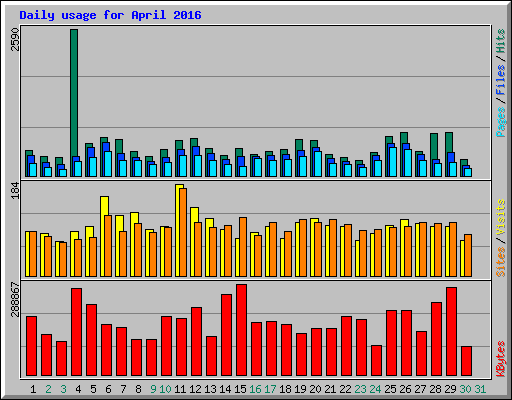Click the red KBytes bar for day 22

347,346
